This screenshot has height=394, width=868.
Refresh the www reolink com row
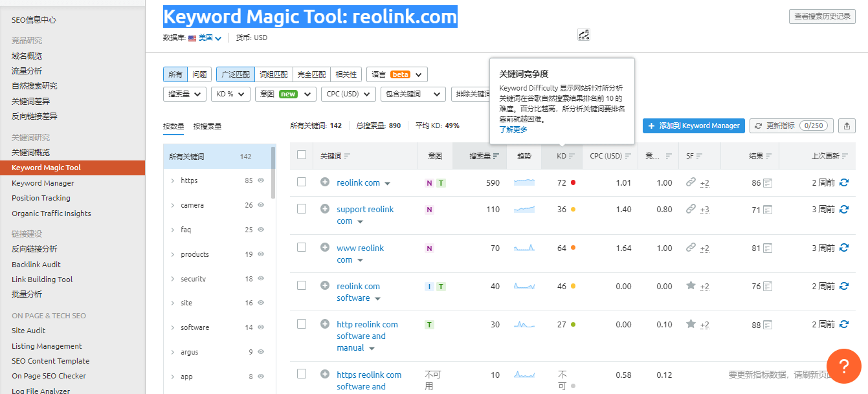click(843, 248)
